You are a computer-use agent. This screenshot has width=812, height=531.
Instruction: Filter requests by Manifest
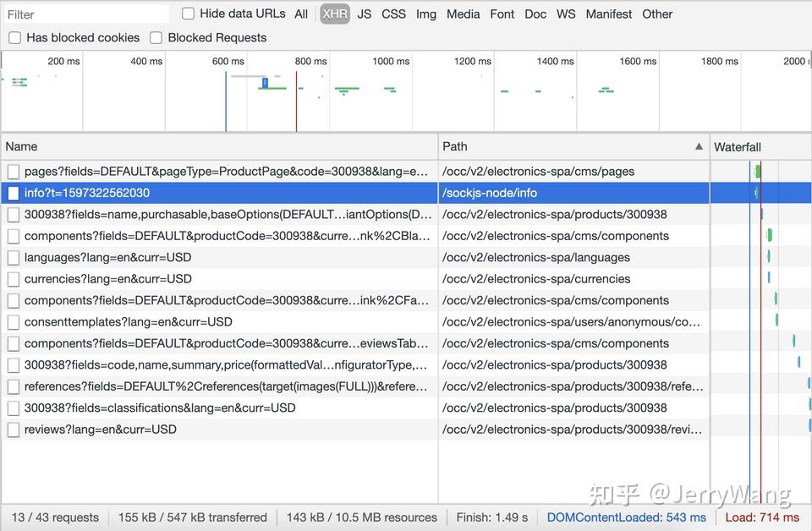coord(608,14)
